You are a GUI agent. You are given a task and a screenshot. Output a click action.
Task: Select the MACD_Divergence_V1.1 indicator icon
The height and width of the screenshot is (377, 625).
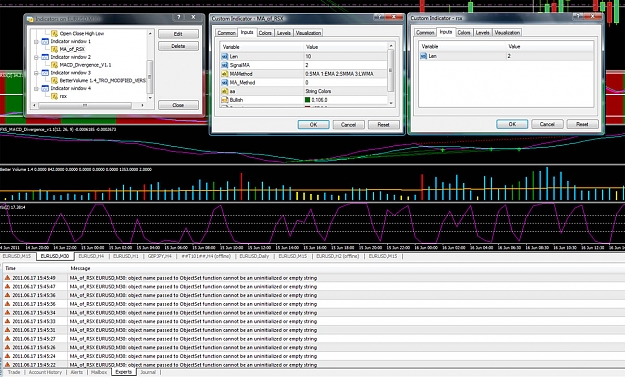54,65
